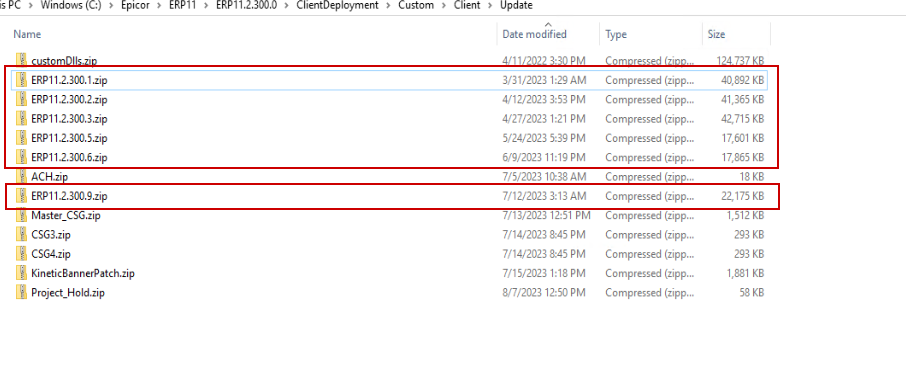Click size value 18 KB
This screenshot has height=378, width=906.
coord(752,177)
